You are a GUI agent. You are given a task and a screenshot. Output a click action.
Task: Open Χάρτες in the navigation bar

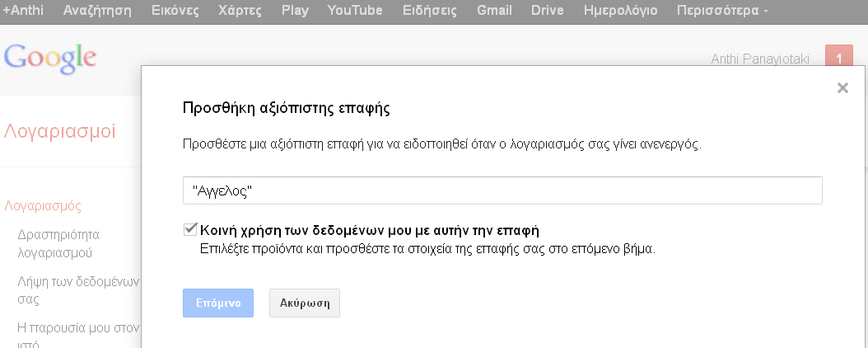coord(240,11)
